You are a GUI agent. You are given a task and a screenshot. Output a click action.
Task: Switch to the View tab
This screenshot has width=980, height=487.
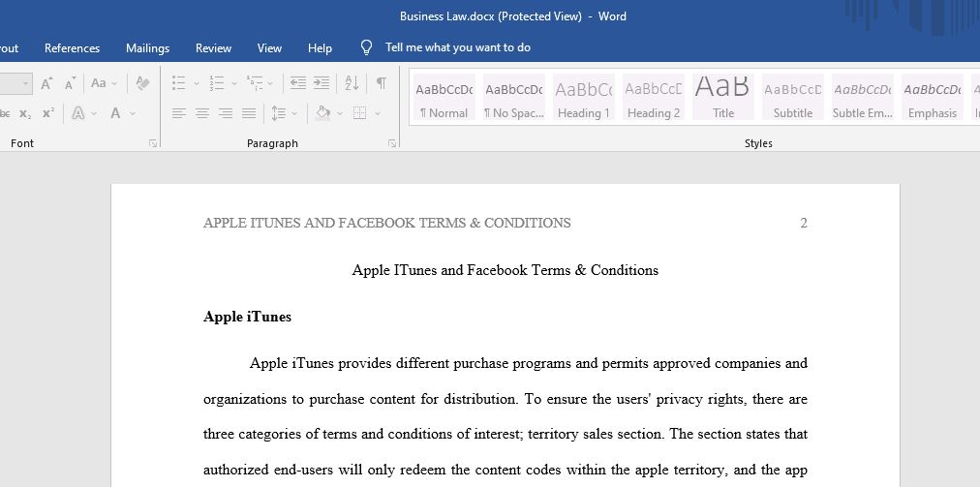269,48
